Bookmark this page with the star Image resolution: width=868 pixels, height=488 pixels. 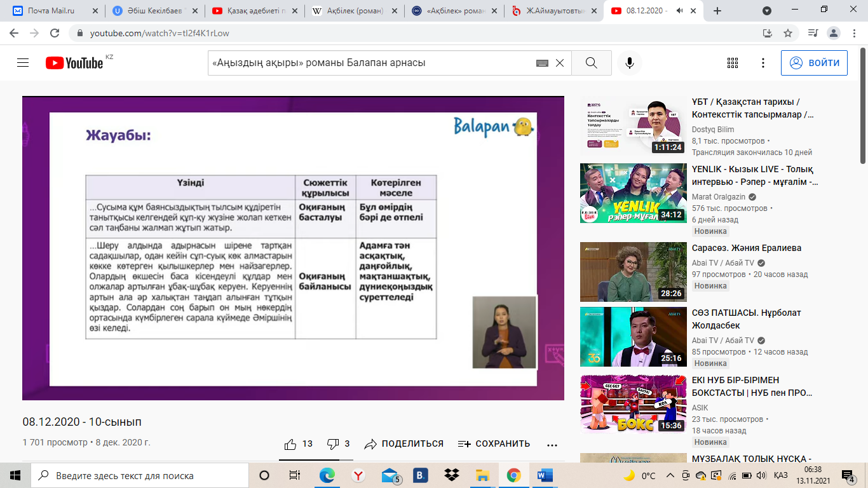(788, 33)
